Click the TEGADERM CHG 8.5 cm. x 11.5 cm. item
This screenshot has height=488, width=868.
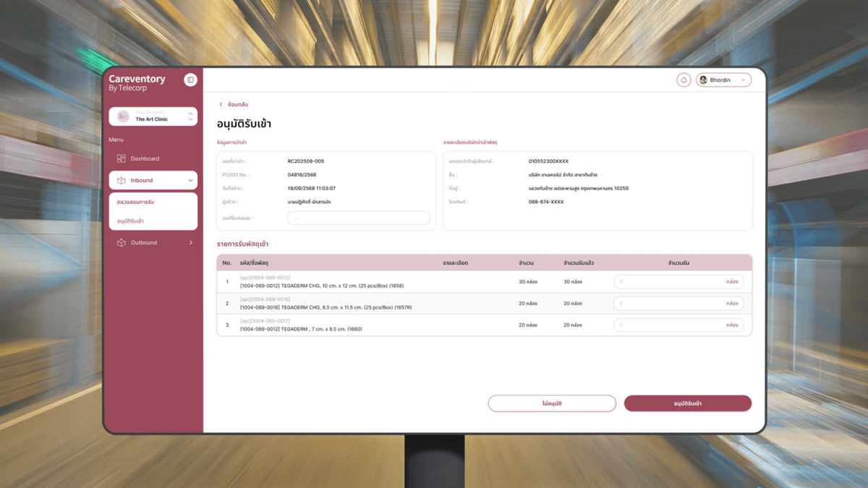coord(325,308)
